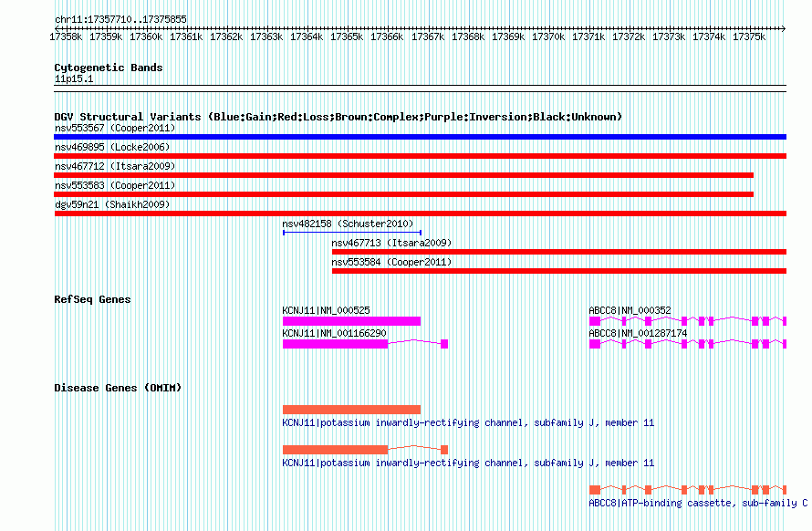Image resolution: width=812 pixels, height=531 pixels.
Task: Click the RefSeq Genes track title
Action: (x=92, y=299)
